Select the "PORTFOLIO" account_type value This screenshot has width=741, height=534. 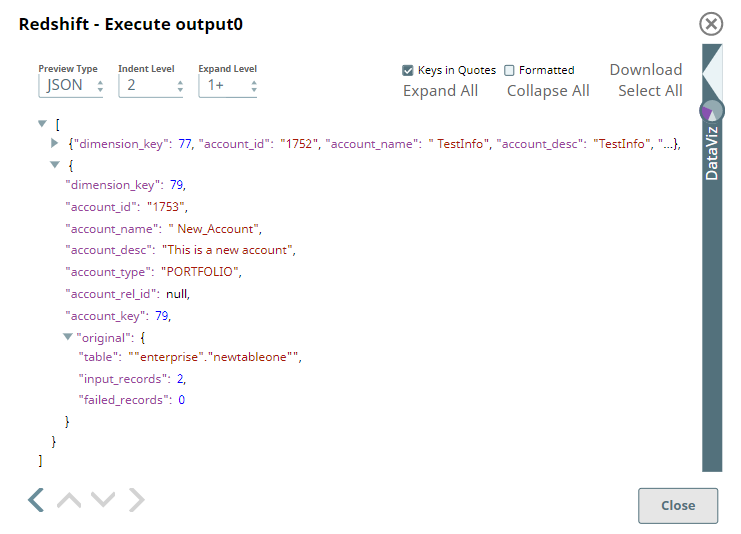tap(201, 272)
